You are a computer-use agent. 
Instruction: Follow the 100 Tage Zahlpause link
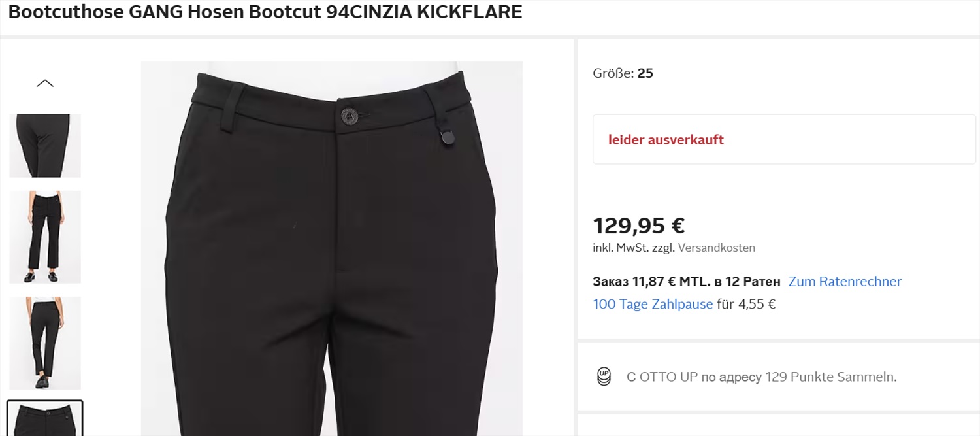(652, 304)
